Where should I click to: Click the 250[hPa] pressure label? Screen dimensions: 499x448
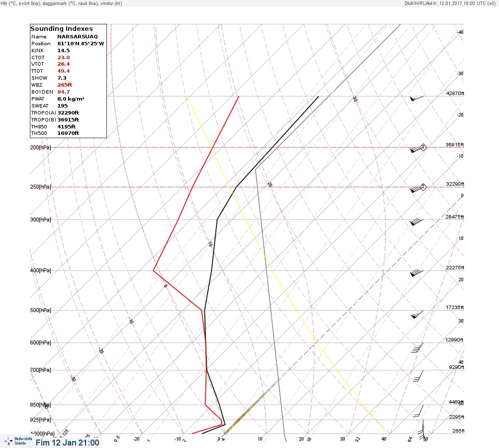coord(40,187)
